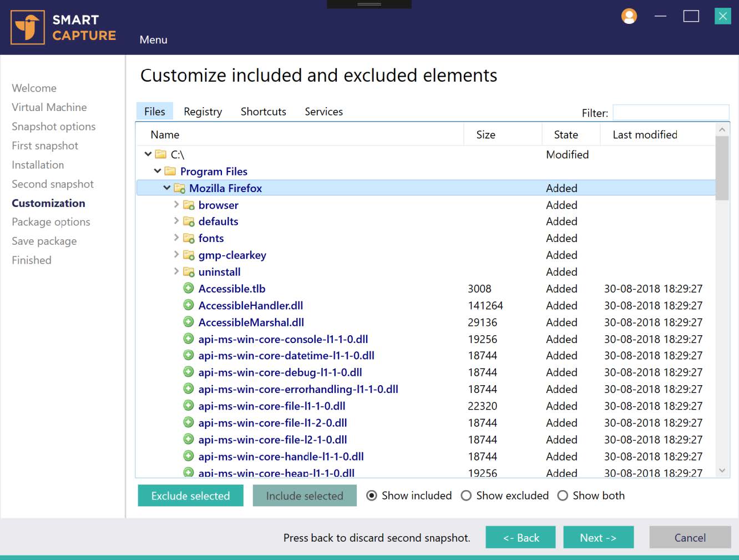739x560 pixels.
Task: Click the file list vertical scrollbar thumb
Action: click(x=722, y=168)
